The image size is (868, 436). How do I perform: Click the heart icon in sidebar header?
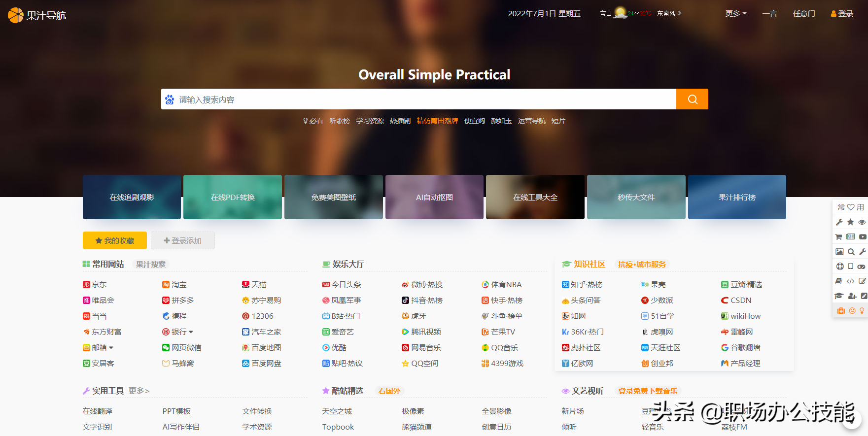pyautogui.click(x=851, y=207)
